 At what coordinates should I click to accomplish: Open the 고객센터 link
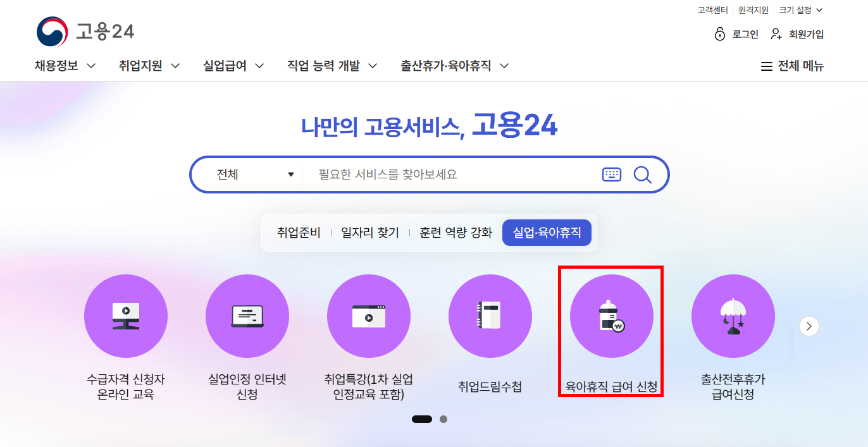(713, 10)
